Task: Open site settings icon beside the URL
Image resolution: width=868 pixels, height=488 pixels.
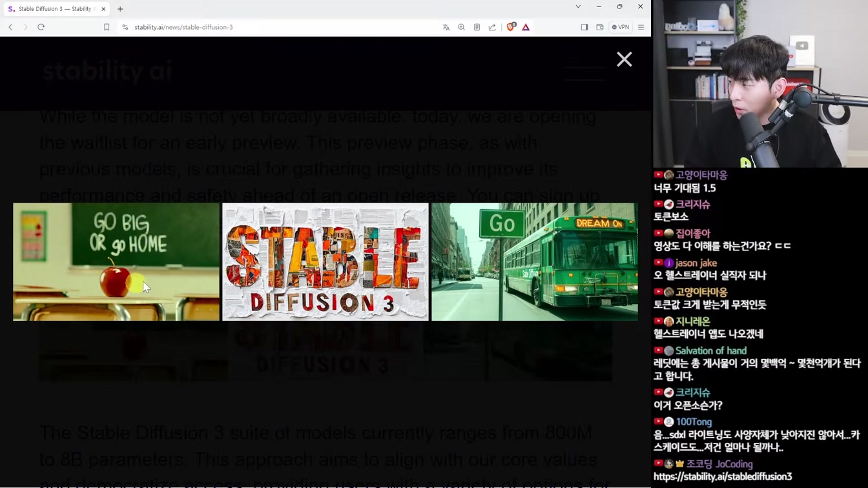Action: coord(125,27)
